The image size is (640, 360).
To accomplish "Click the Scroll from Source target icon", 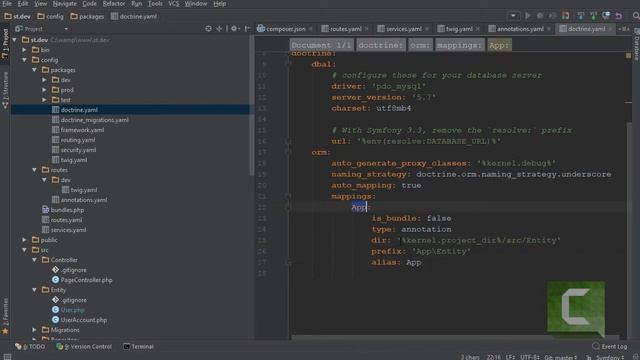I will click(208, 29).
